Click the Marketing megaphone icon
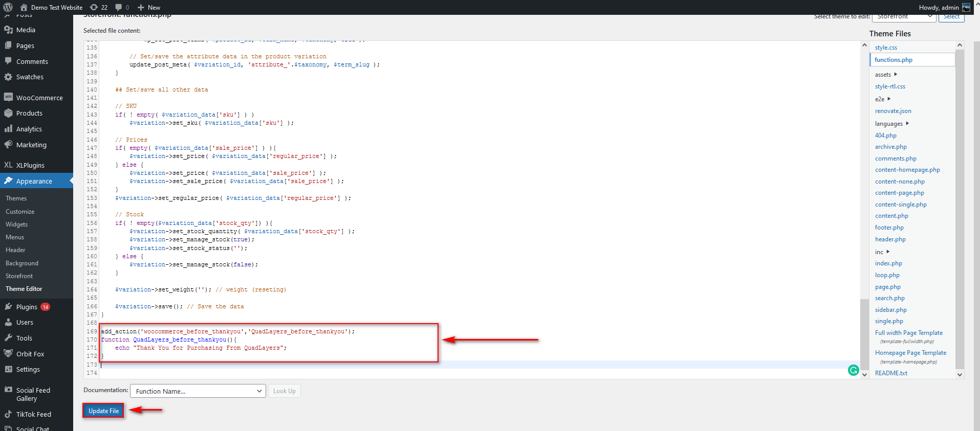 [x=8, y=145]
